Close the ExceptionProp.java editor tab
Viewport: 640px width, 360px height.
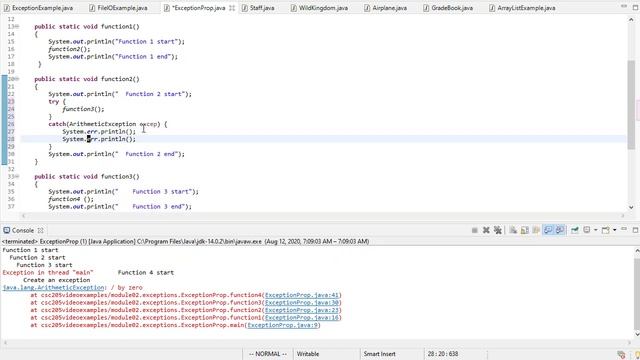click(232, 8)
